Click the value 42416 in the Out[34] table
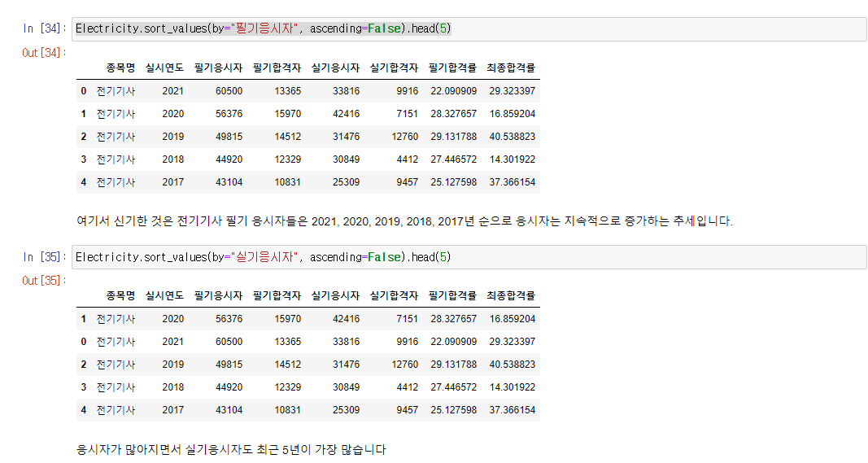 pos(346,114)
